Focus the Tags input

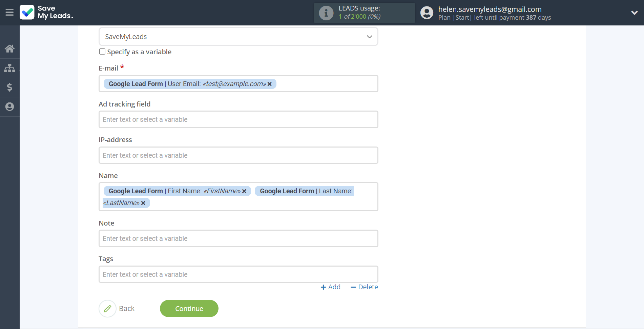[x=238, y=274]
